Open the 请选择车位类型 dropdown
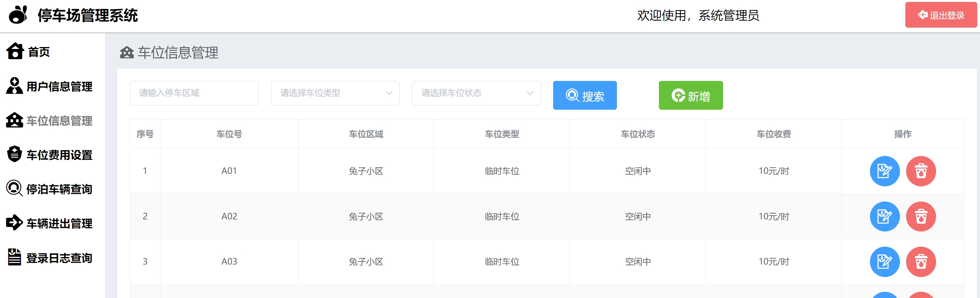Screen dimensions: 980x298 pyautogui.click(x=335, y=93)
